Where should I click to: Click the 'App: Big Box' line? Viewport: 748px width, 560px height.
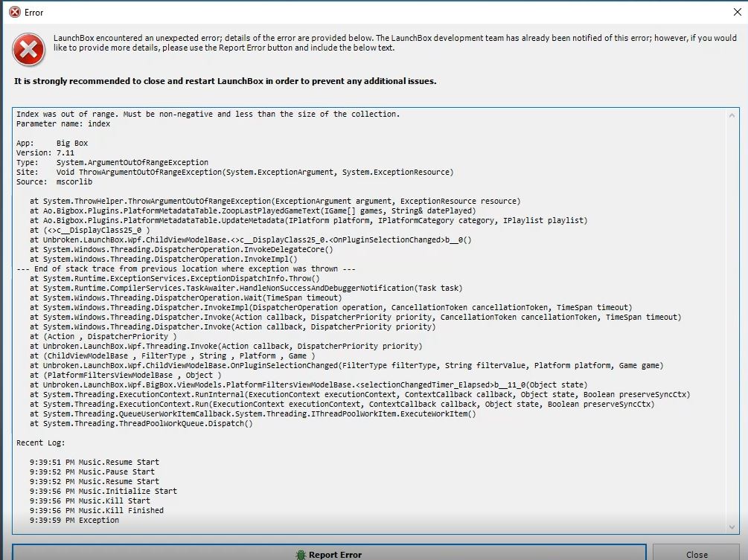coord(52,143)
